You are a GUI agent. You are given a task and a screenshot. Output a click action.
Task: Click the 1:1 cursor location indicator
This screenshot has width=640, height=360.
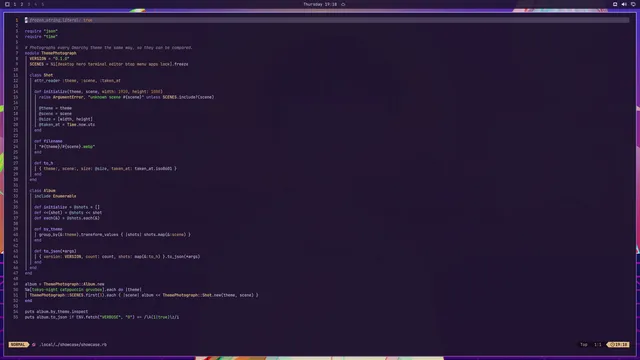pos(598,344)
